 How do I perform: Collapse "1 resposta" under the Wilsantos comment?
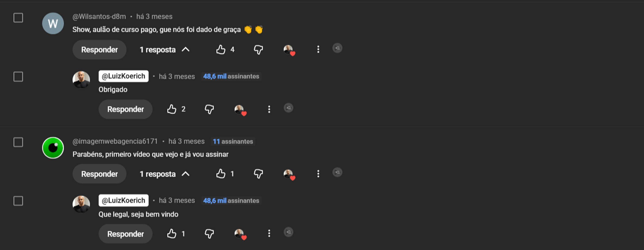(165, 50)
